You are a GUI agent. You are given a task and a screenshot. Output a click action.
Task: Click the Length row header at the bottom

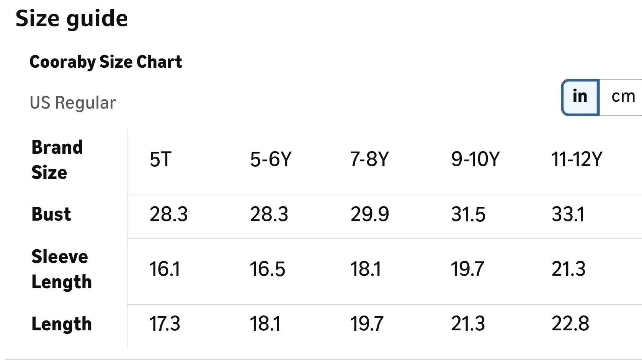click(62, 324)
